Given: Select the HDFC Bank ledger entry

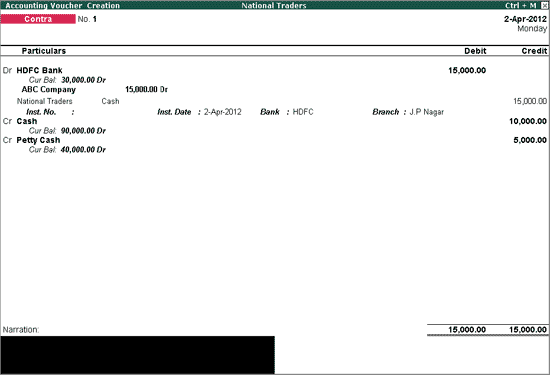Looking at the screenshot, I should 39,71.
